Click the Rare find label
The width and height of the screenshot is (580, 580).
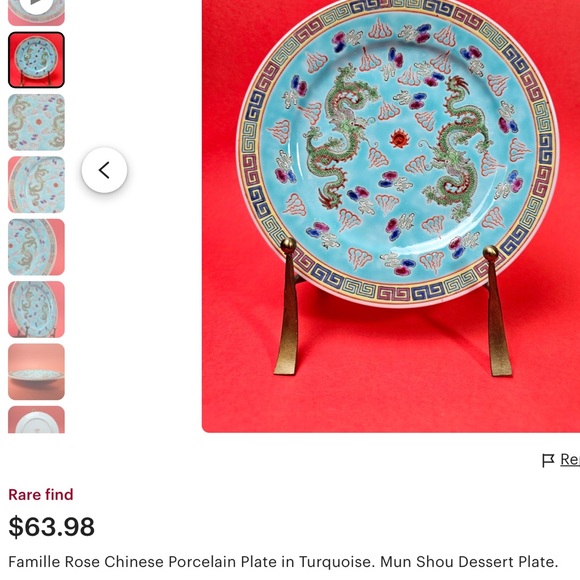click(41, 495)
